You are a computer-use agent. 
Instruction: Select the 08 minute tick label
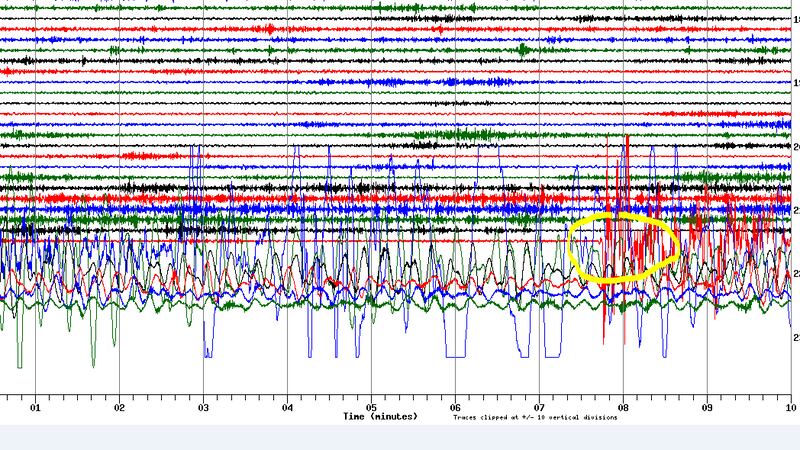point(623,407)
